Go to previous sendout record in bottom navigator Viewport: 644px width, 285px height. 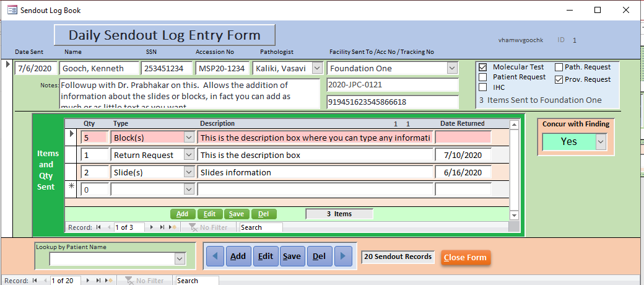(44, 281)
